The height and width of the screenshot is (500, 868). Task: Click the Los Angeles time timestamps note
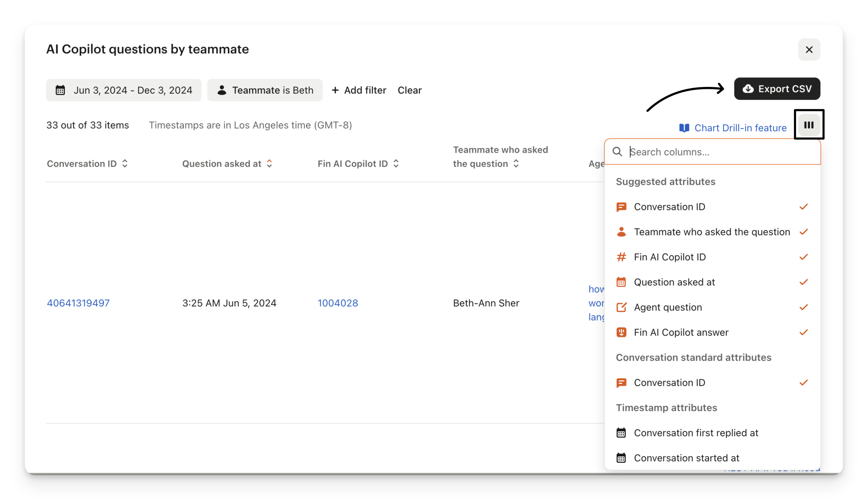click(x=250, y=125)
